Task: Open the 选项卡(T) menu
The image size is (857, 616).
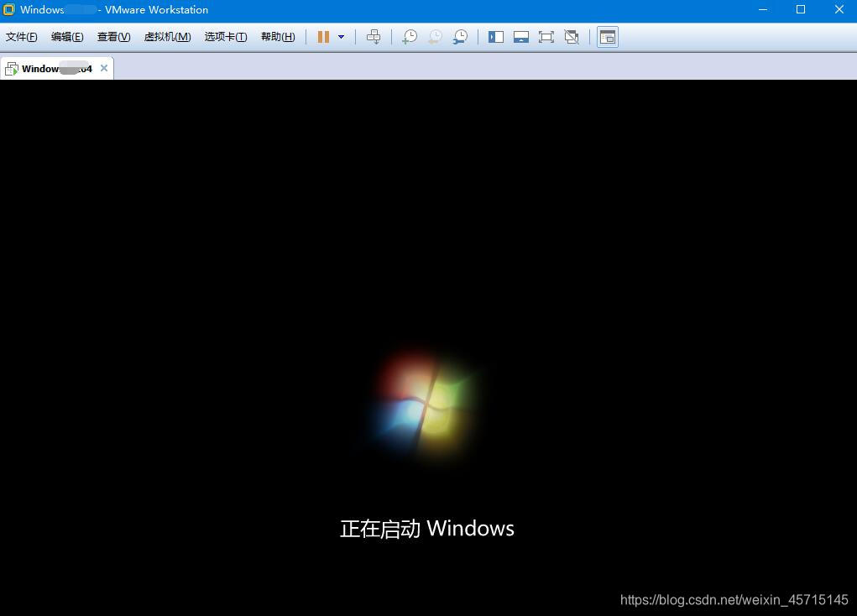Action: point(226,37)
